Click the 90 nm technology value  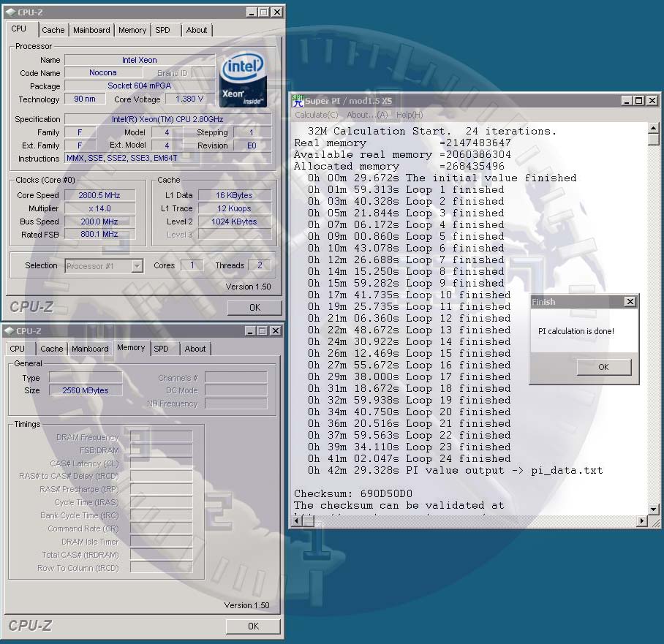pos(85,99)
